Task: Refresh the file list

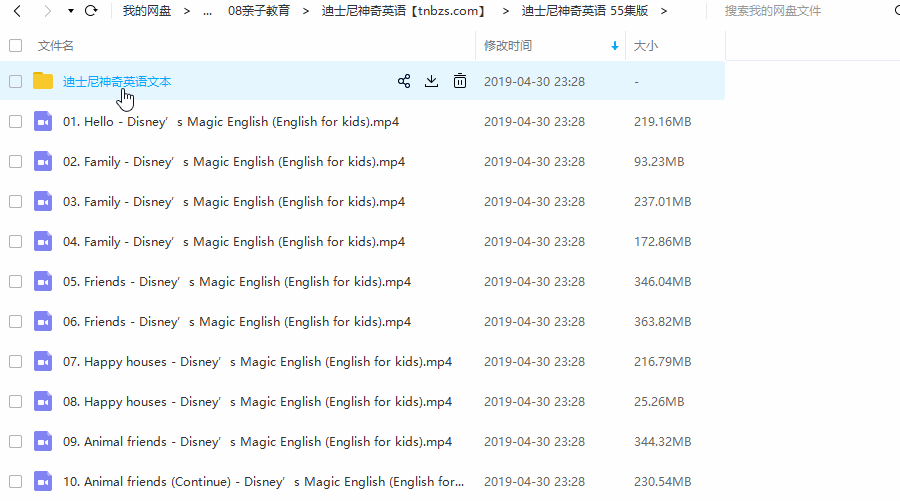Action: 91,11
